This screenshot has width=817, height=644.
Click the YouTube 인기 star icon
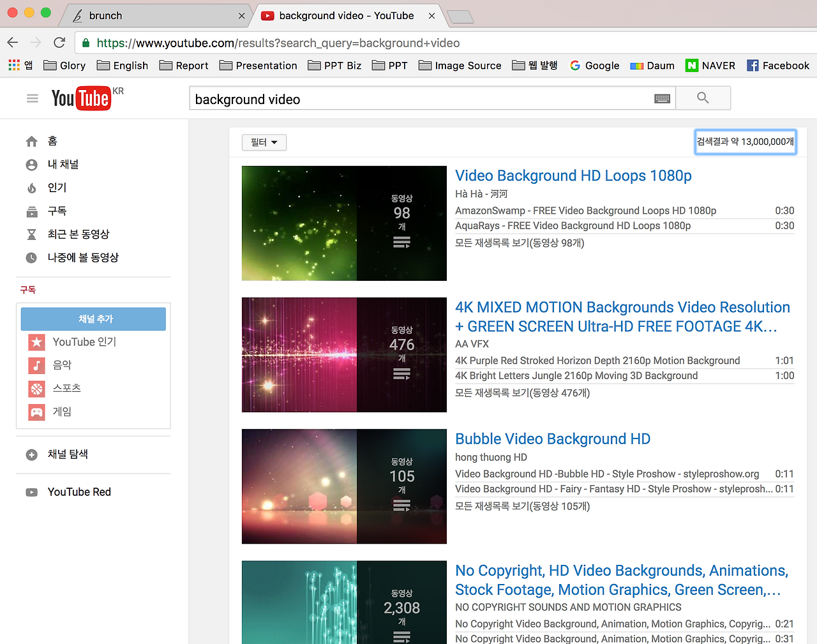(x=37, y=342)
